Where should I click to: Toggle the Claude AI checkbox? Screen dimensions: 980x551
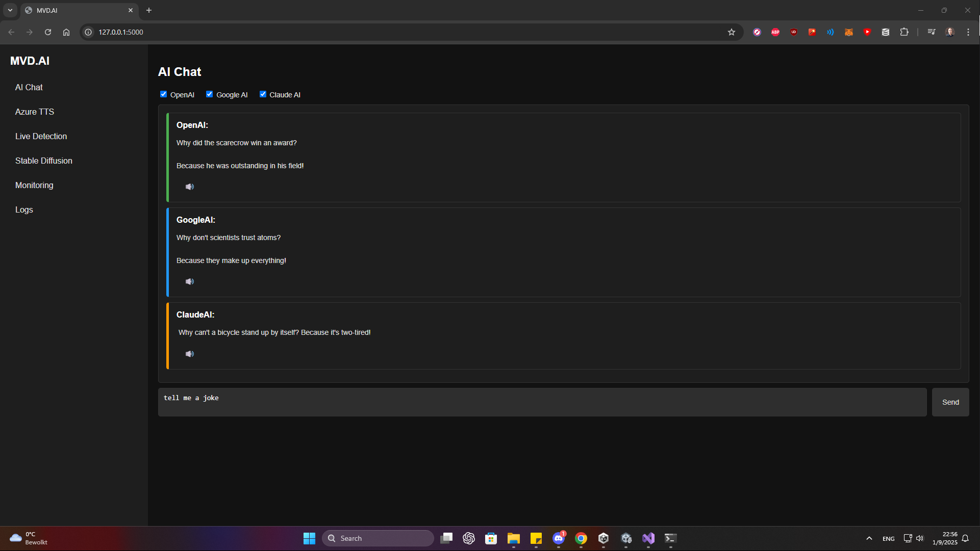(263, 94)
